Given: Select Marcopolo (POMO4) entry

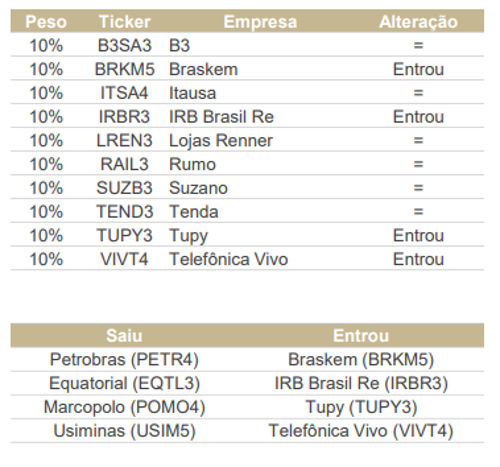Looking at the screenshot, I should [x=124, y=407].
